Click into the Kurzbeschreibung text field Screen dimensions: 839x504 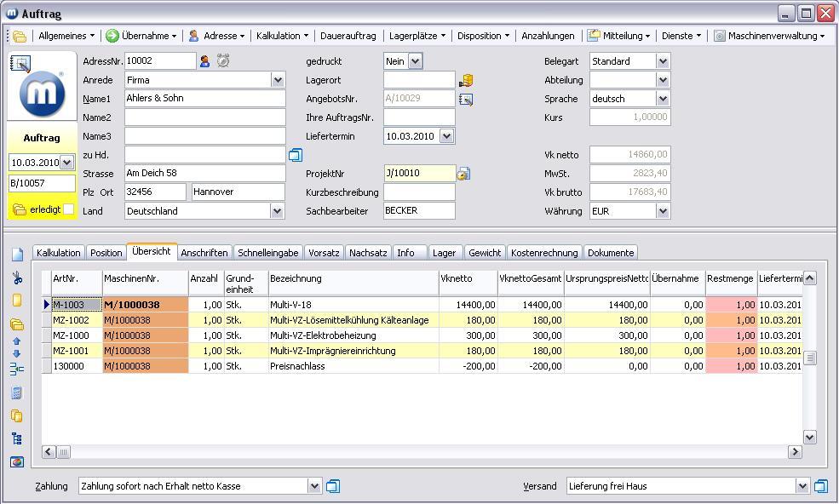pos(419,192)
